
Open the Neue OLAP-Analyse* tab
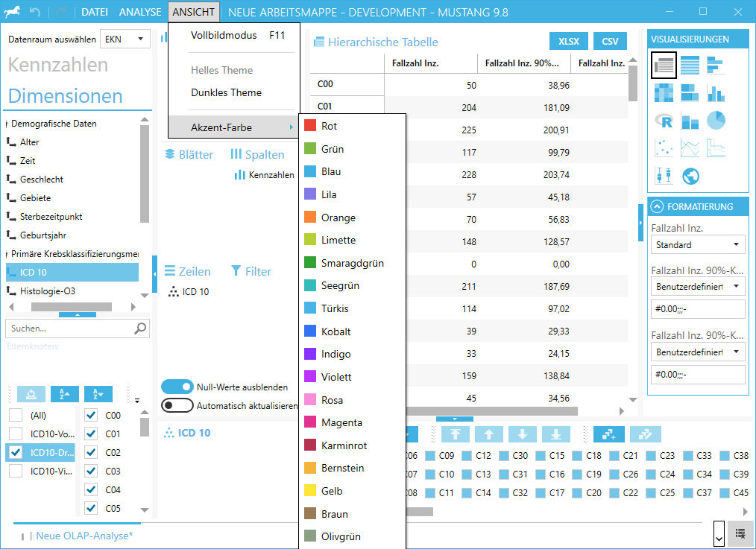coord(84,536)
